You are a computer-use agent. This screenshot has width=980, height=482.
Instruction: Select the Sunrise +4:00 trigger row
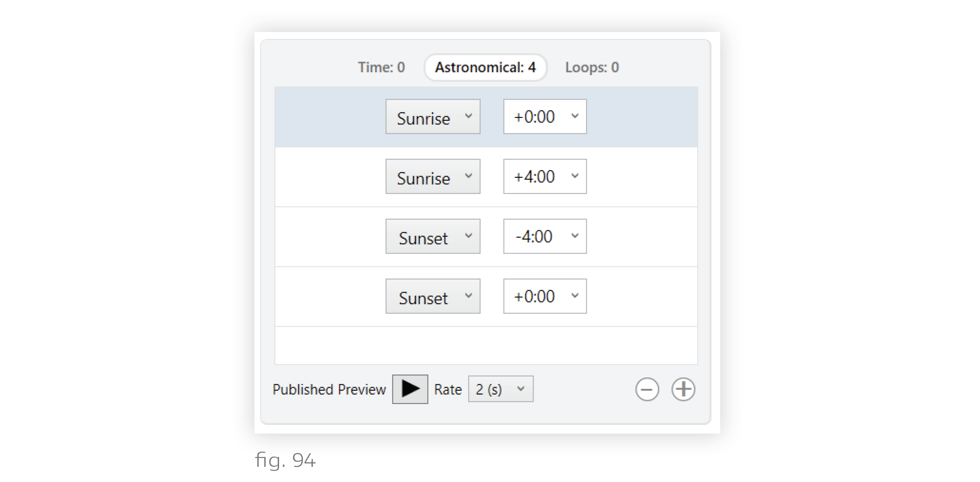(328, 177)
